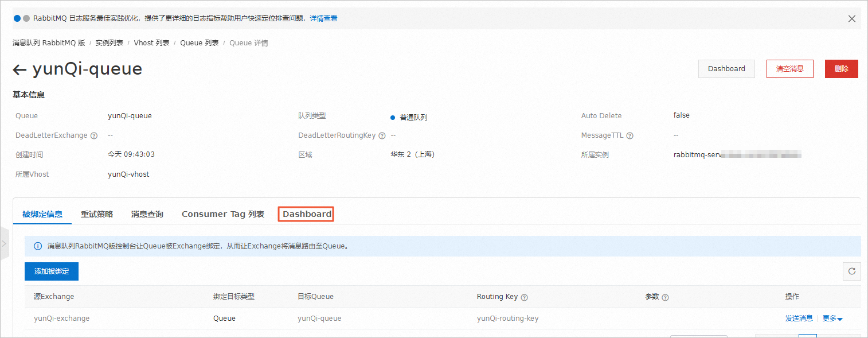868x338 pixels.
Task: Open the 更多 dropdown for yunQi-exchange row
Action: [832, 318]
